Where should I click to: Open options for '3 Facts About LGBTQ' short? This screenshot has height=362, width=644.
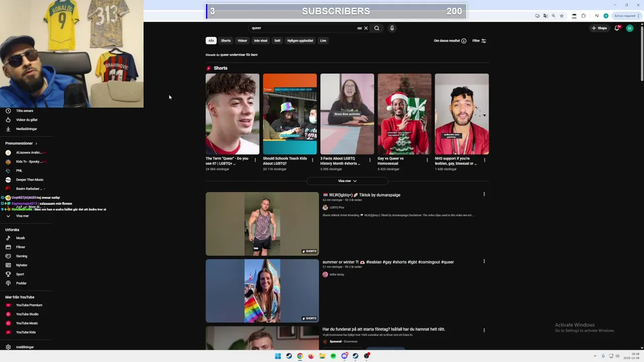(370, 160)
